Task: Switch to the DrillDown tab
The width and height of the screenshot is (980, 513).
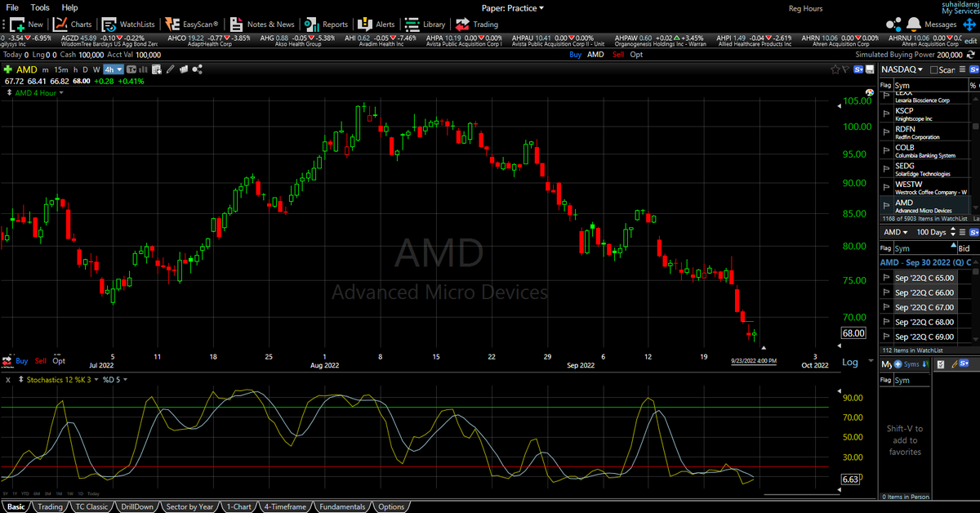Action: click(138, 506)
